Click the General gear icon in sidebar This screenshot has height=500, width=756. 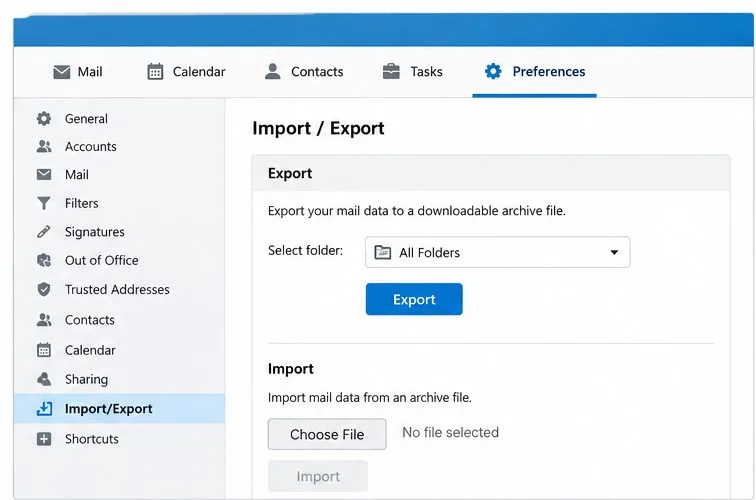tap(44, 119)
